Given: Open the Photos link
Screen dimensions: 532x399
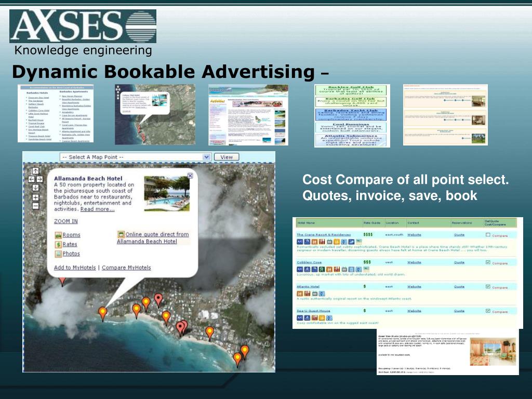Looking at the screenshot, I should (71, 254).
